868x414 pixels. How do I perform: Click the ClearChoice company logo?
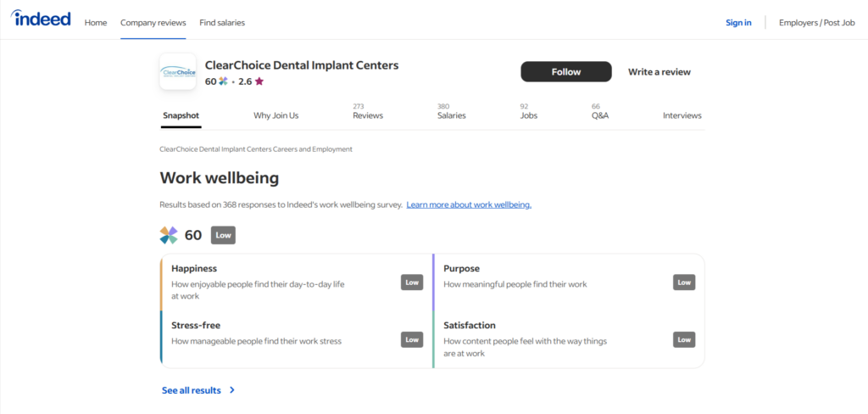pos(177,72)
